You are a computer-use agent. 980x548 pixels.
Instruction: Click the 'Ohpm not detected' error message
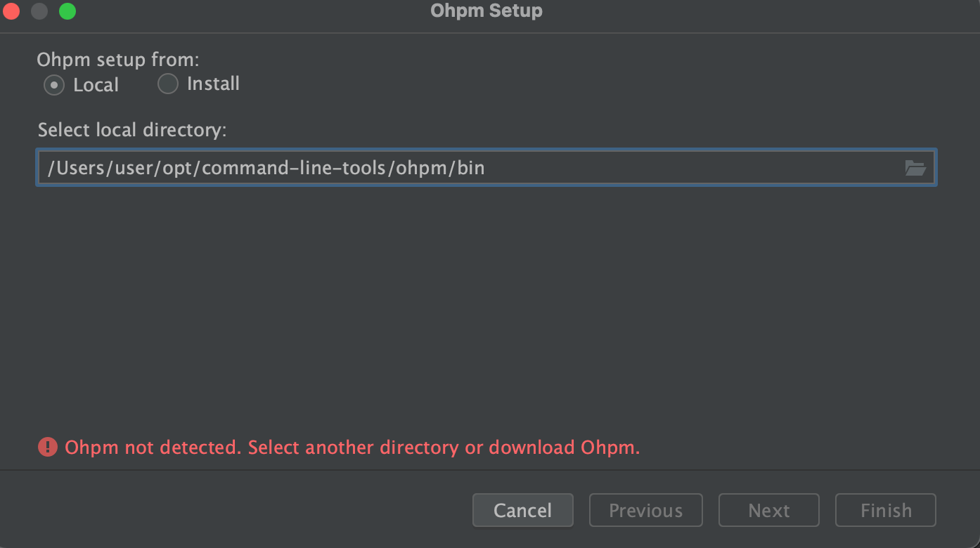point(352,447)
